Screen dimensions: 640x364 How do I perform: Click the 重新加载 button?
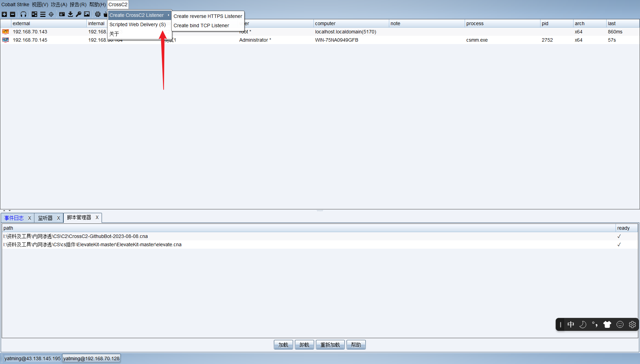[330, 345]
